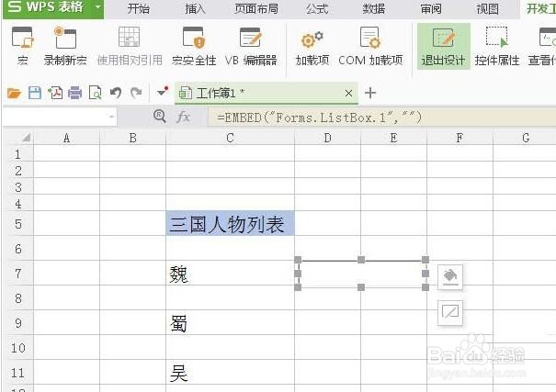The width and height of the screenshot is (556, 392).
Task: Click cell containing 三国人物列表
Action: point(230,223)
